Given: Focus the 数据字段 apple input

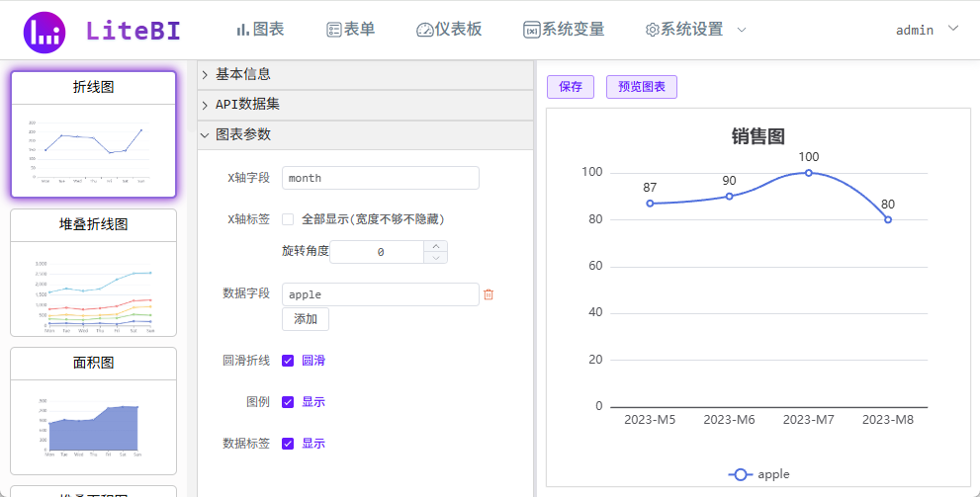Looking at the screenshot, I should click(x=381, y=294).
